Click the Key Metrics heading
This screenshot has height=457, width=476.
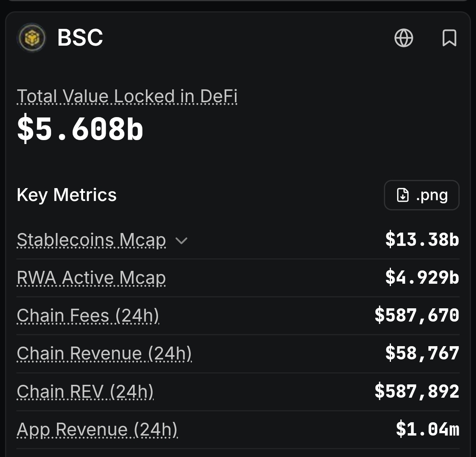67,195
